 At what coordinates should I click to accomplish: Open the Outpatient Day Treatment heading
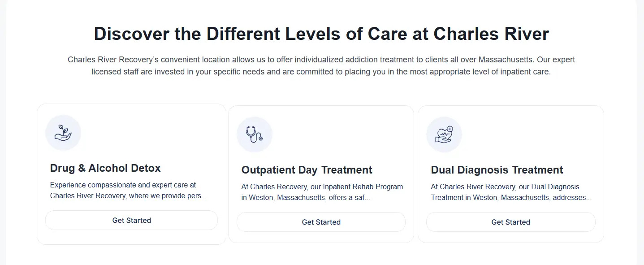[307, 170]
